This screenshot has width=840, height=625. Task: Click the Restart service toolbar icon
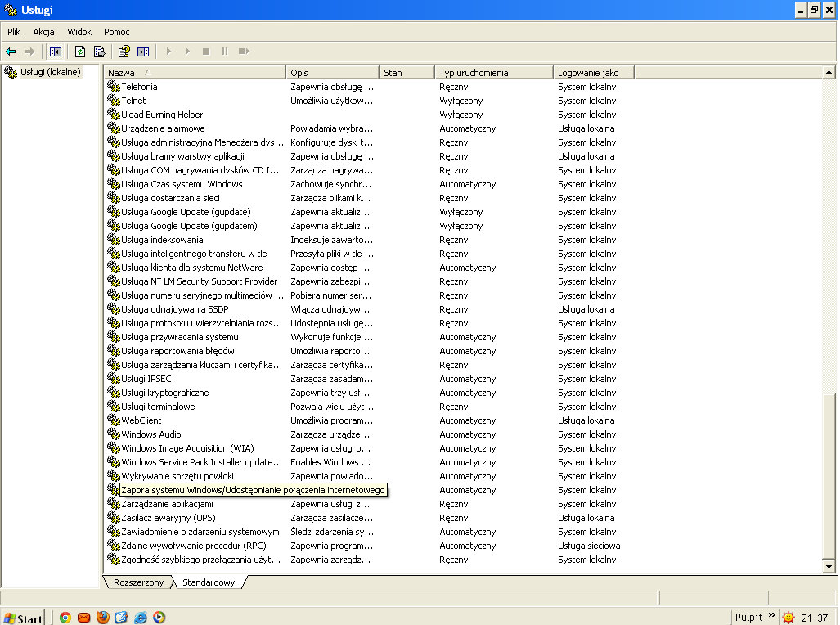[x=244, y=52]
